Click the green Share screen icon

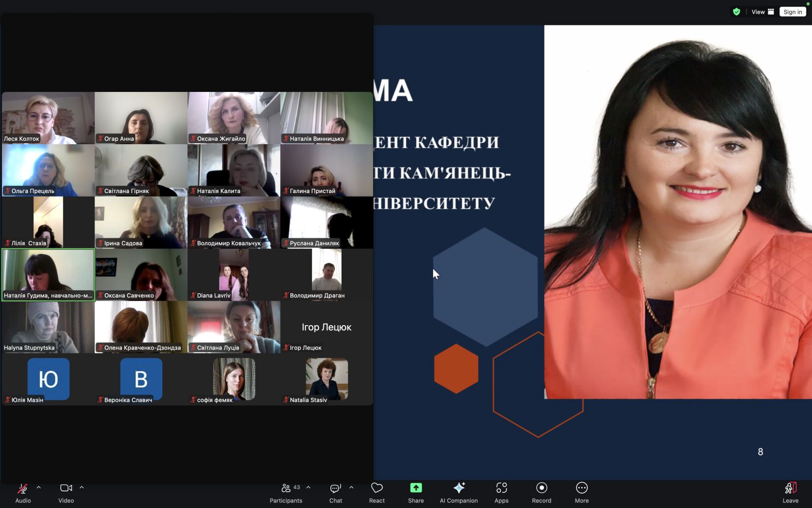pyautogui.click(x=416, y=488)
